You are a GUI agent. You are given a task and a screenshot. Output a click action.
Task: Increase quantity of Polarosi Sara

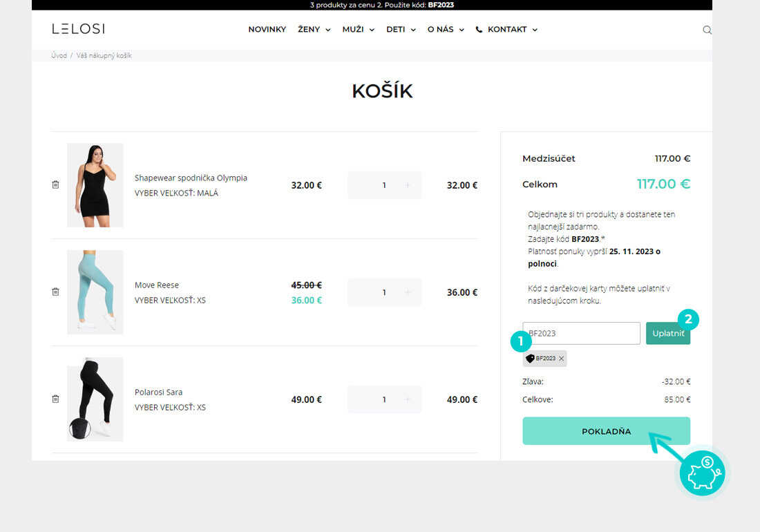[408, 399]
